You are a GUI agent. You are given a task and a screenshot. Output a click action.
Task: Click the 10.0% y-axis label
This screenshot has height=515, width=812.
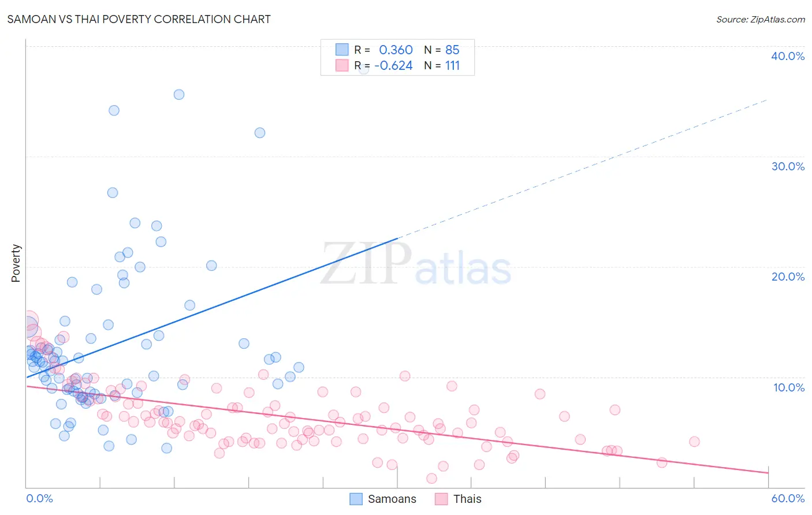click(789, 387)
